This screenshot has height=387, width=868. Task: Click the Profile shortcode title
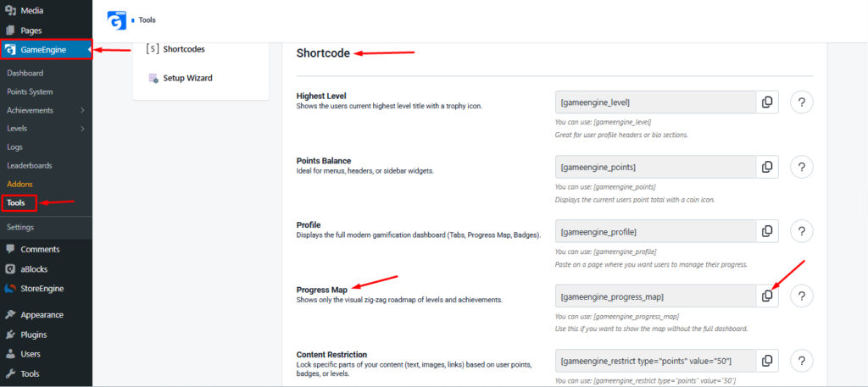point(309,225)
